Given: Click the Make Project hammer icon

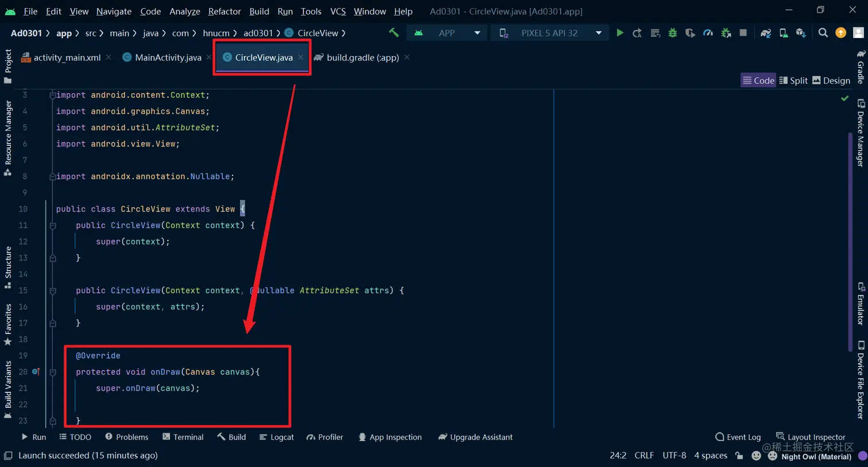Looking at the screenshot, I should [394, 33].
